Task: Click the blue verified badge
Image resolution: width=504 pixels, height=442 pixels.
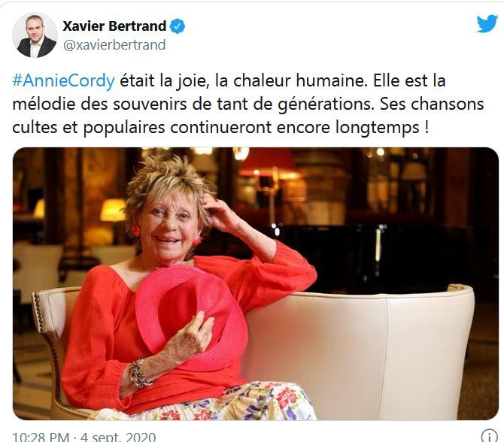Action: click(177, 26)
